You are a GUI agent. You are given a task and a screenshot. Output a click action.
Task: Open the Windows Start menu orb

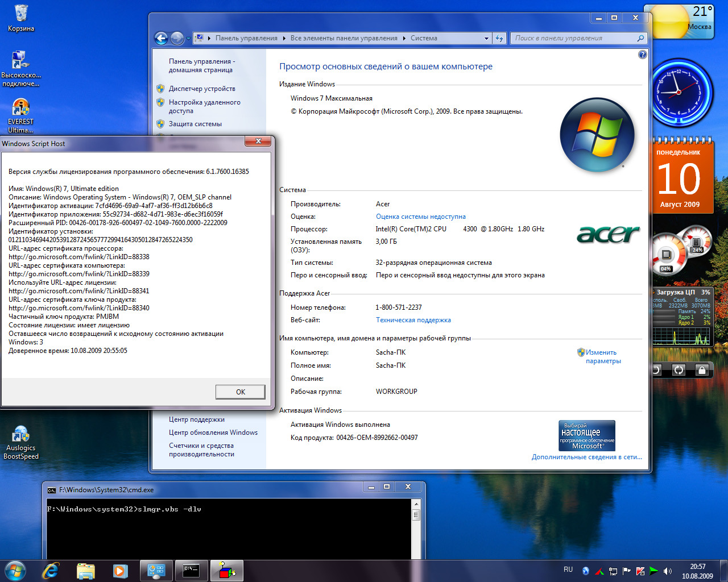[15, 571]
